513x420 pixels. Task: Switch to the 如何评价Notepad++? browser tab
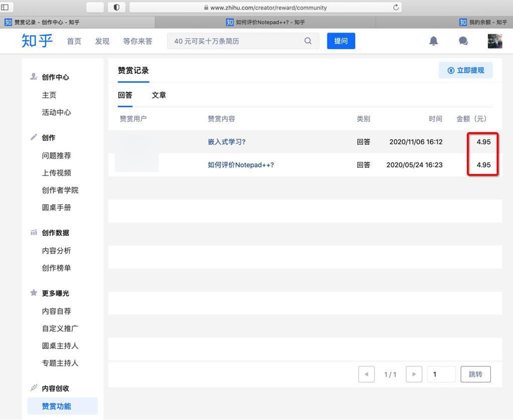point(266,22)
